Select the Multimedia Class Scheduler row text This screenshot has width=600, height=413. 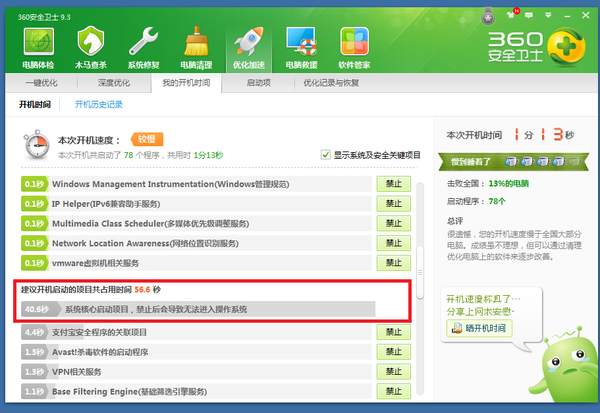(x=150, y=224)
